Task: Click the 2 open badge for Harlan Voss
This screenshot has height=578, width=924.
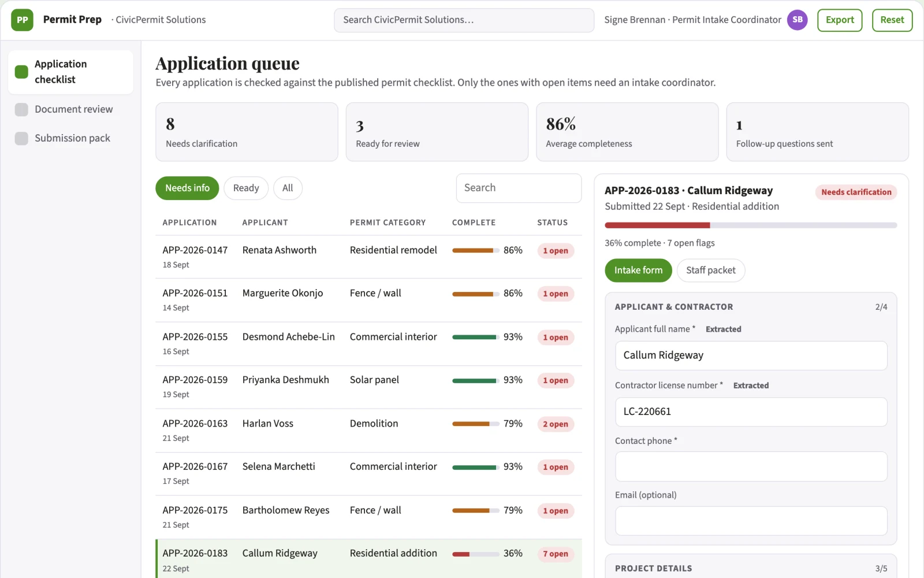Action: (555, 424)
